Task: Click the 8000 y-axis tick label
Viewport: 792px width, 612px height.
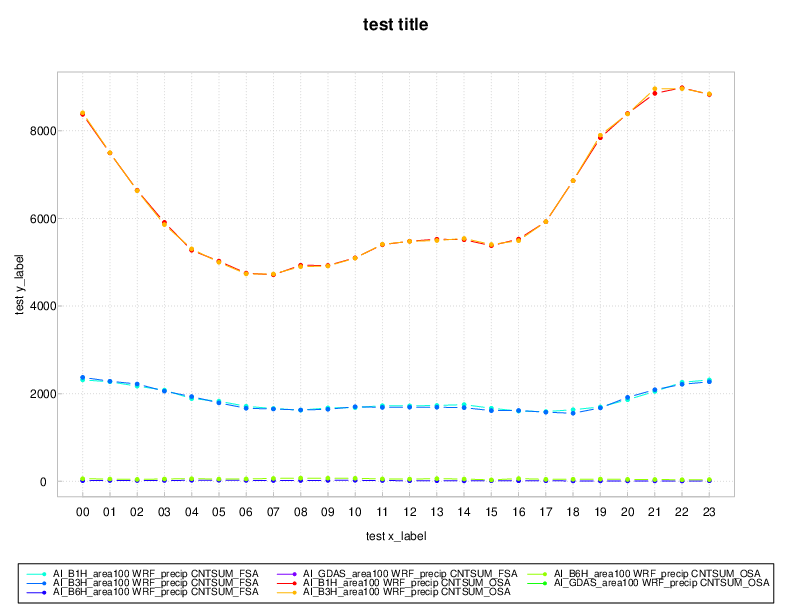Action: coord(37,131)
